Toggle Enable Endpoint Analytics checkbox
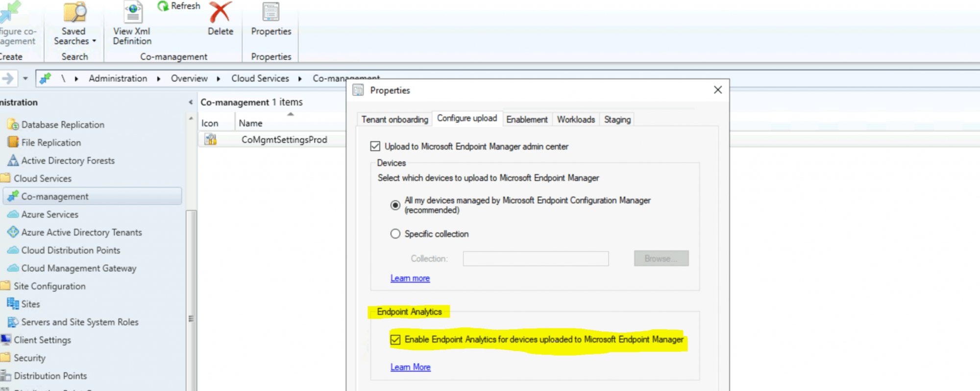Image resolution: width=980 pixels, height=391 pixels. [x=395, y=339]
